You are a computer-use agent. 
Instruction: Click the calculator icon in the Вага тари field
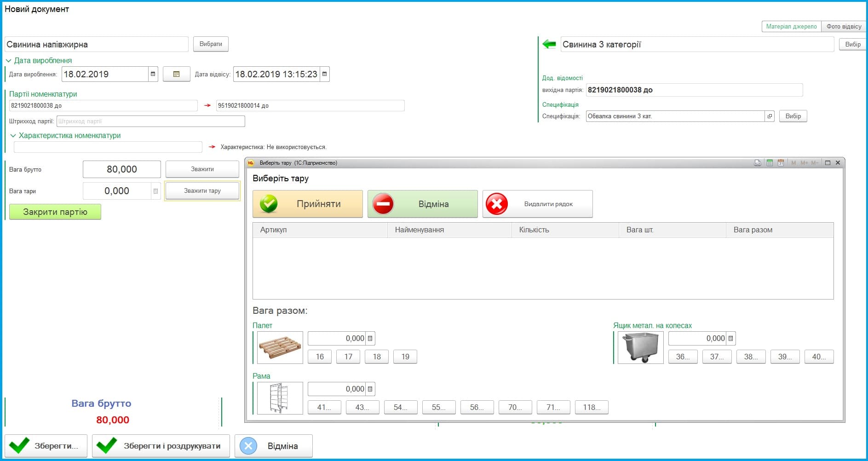(155, 191)
